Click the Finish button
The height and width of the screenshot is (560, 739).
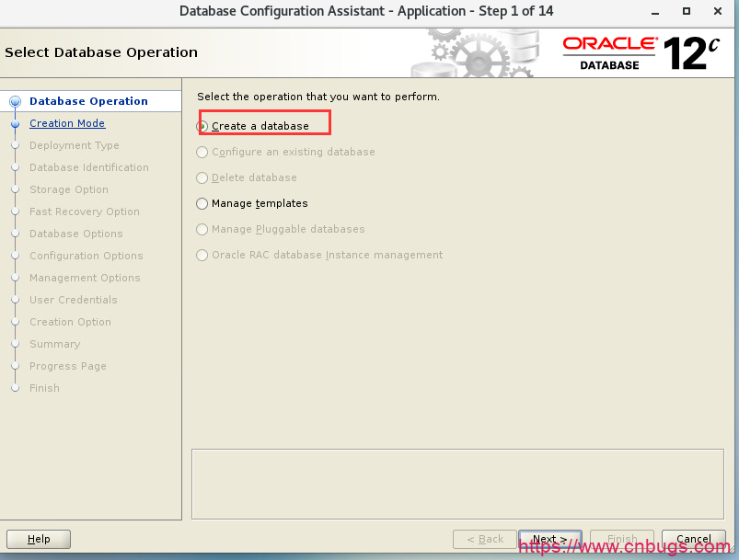pyautogui.click(x=622, y=539)
